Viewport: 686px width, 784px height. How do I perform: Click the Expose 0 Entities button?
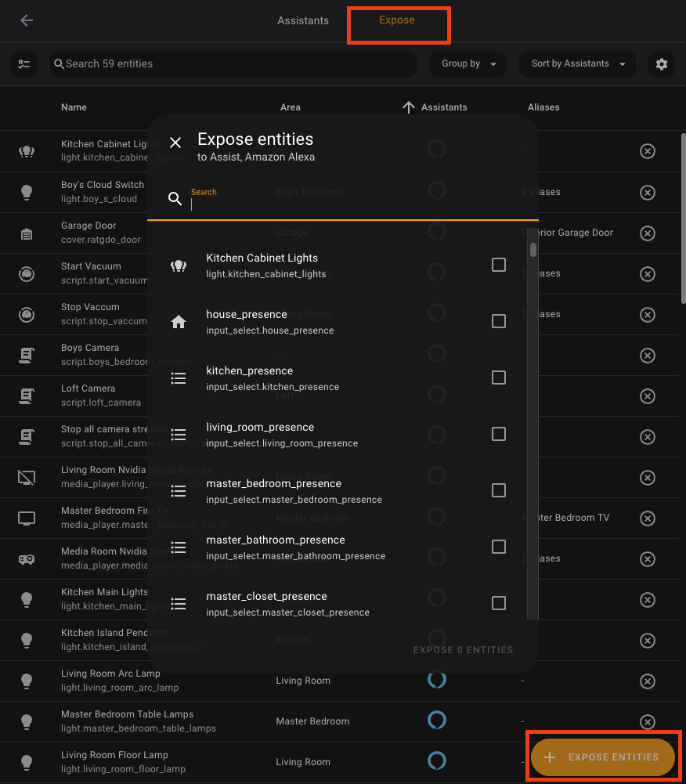pyautogui.click(x=462, y=649)
